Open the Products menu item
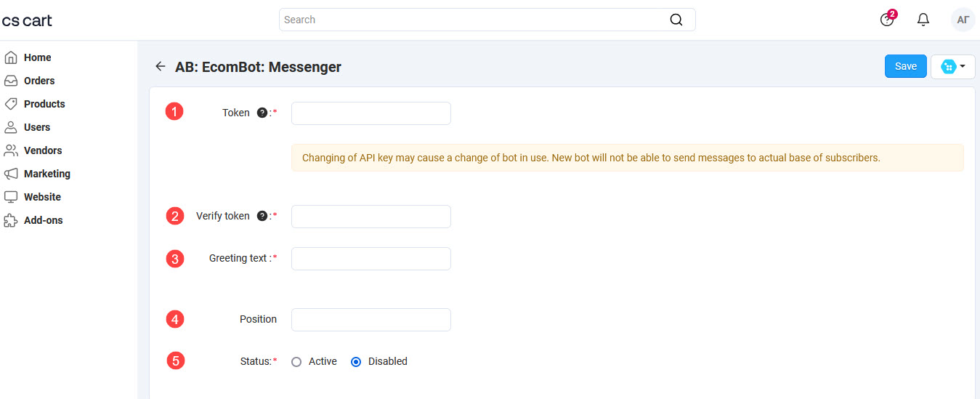The height and width of the screenshot is (399, 980). coord(44,104)
